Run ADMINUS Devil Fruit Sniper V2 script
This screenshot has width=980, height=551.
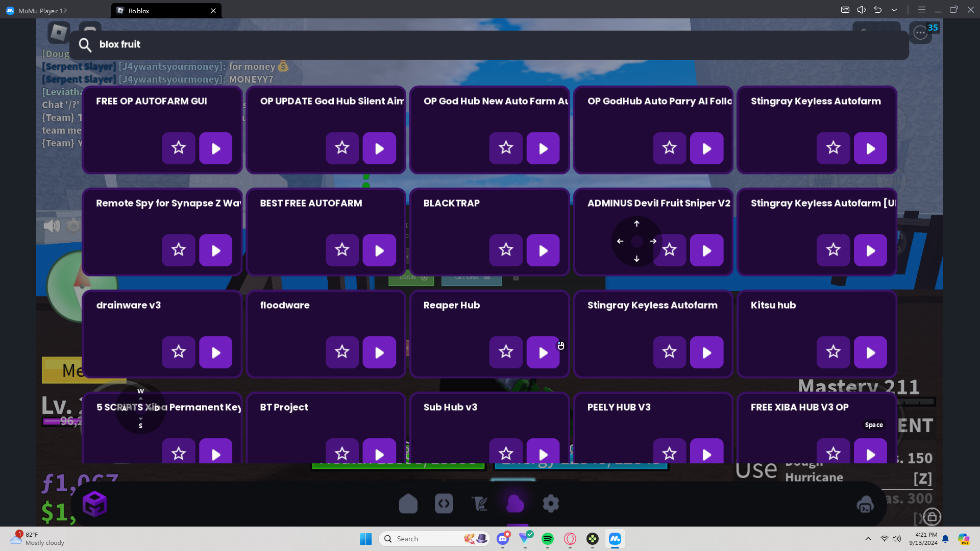(x=707, y=251)
